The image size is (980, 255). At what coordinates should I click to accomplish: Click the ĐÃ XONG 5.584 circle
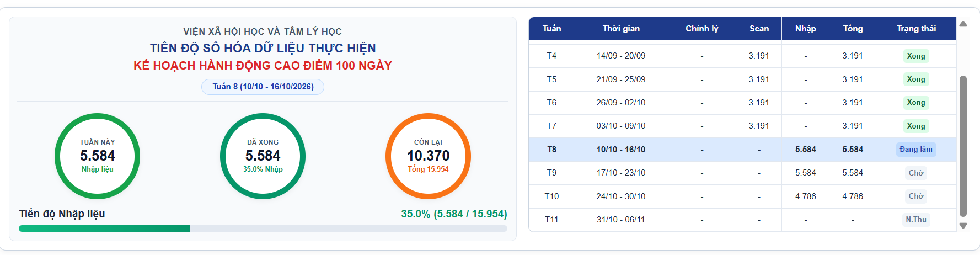[263, 156]
